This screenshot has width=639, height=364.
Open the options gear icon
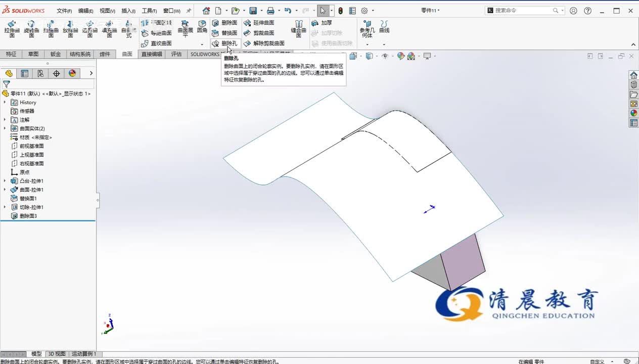(x=364, y=11)
